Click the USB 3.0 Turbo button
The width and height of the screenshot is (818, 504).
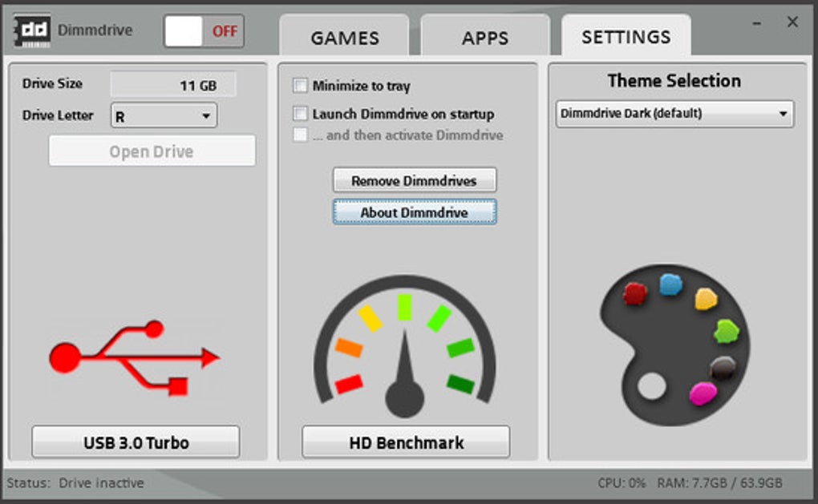click(x=136, y=442)
